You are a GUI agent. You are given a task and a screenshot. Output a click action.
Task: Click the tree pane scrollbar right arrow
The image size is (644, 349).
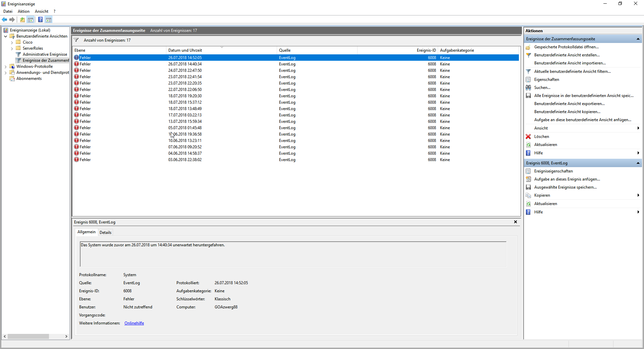[66, 336]
